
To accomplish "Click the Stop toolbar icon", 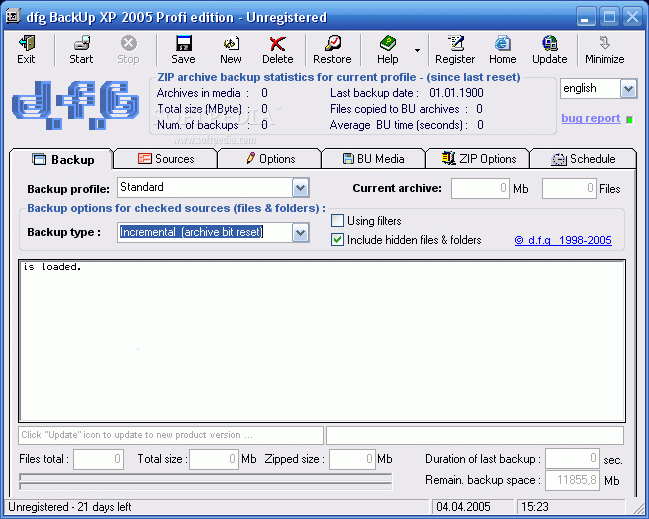I will [x=128, y=50].
